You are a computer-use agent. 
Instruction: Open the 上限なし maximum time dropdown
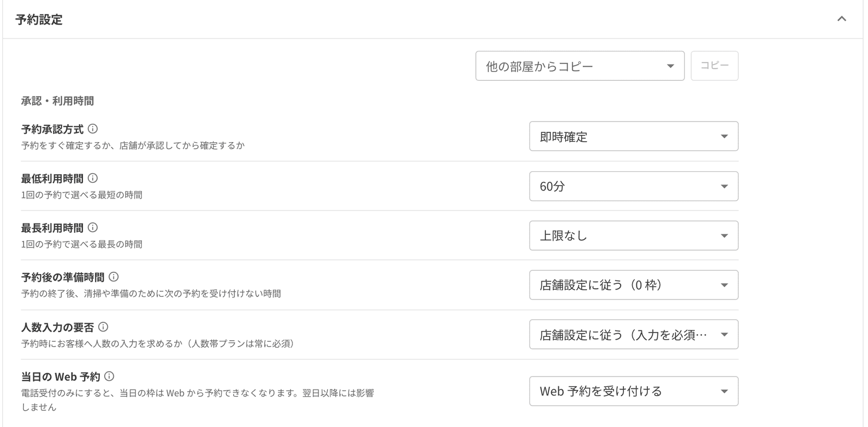[634, 235]
